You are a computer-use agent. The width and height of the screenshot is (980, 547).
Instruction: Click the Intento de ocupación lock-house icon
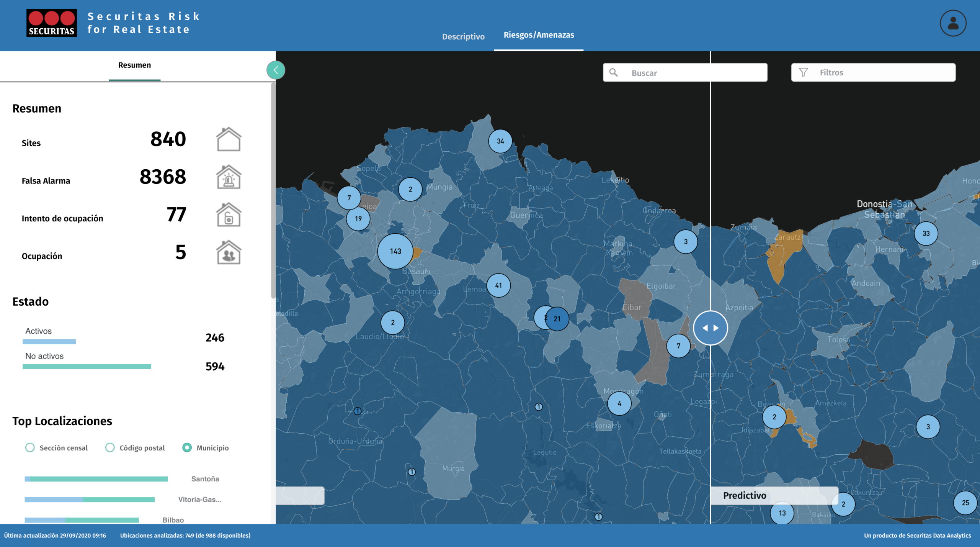click(229, 215)
